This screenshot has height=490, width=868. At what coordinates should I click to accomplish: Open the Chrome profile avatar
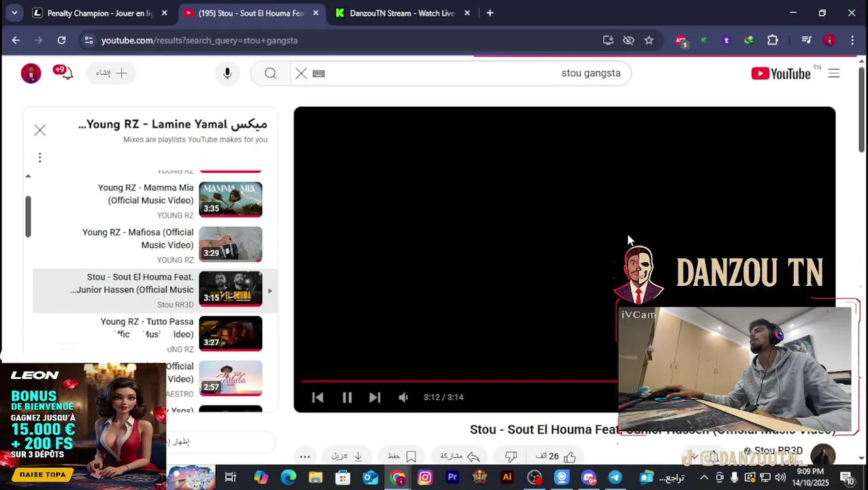tap(829, 40)
